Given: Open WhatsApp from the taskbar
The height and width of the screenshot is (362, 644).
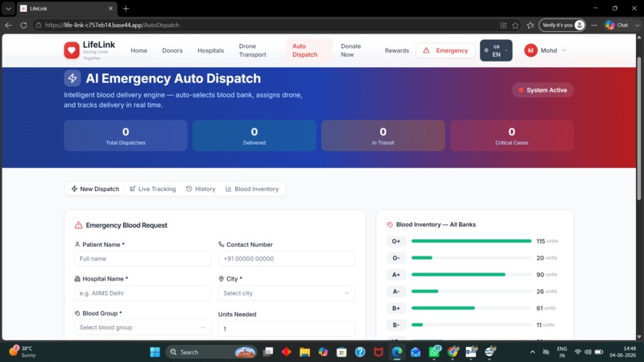Looking at the screenshot, I should (434, 352).
